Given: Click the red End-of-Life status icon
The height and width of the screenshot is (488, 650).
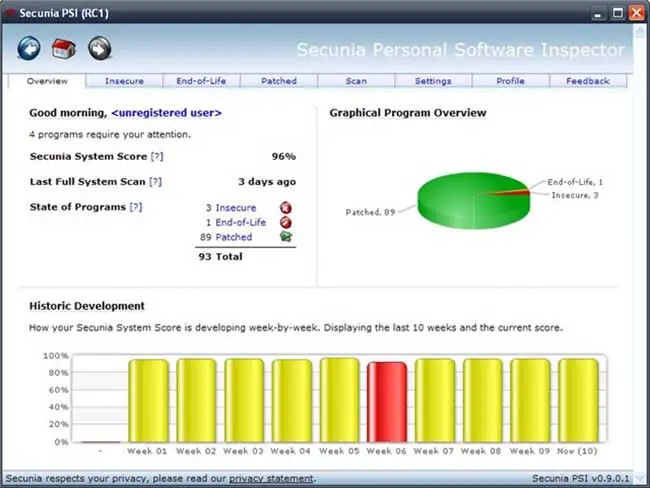Looking at the screenshot, I should [286, 222].
